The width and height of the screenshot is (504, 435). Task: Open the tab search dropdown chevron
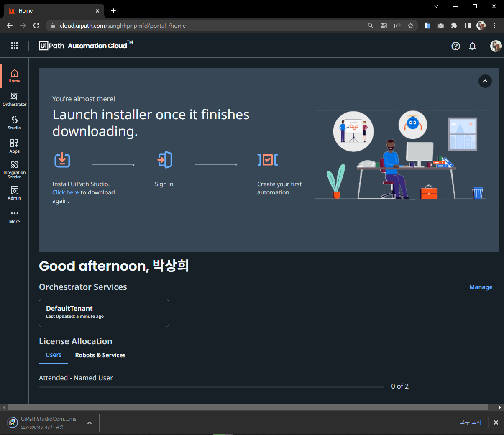(436, 6)
